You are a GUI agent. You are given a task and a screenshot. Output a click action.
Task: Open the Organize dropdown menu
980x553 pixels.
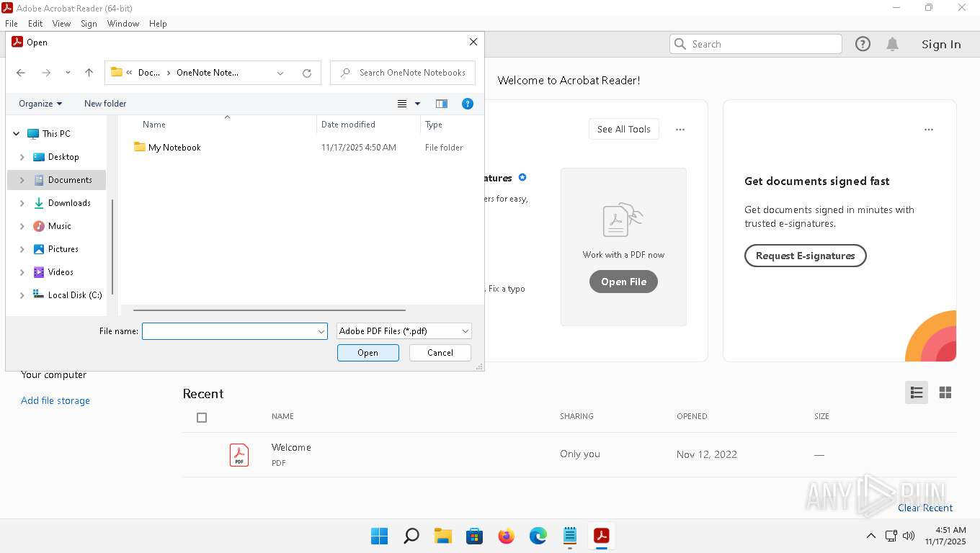click(40, 104)
